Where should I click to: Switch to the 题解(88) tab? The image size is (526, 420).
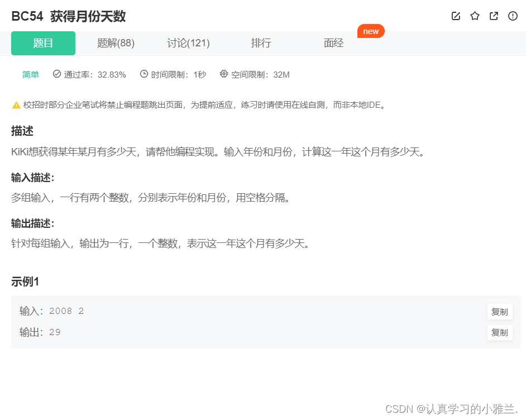(x=116, y=43)
